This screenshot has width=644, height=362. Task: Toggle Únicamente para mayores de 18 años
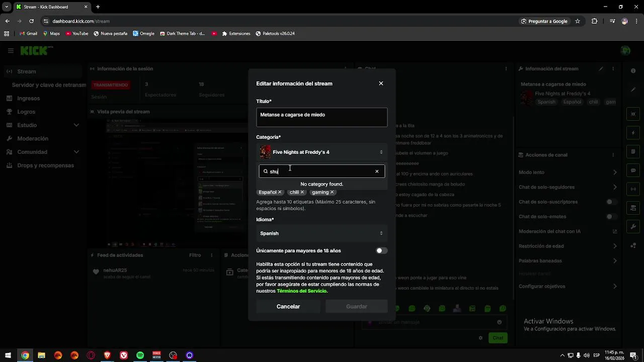click(x=381, y=250)
